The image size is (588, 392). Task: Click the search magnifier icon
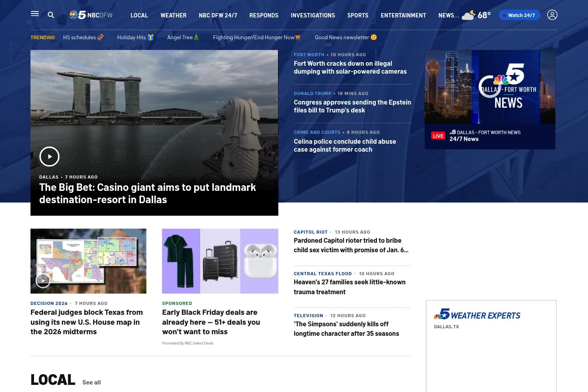(x=51, y=15)
